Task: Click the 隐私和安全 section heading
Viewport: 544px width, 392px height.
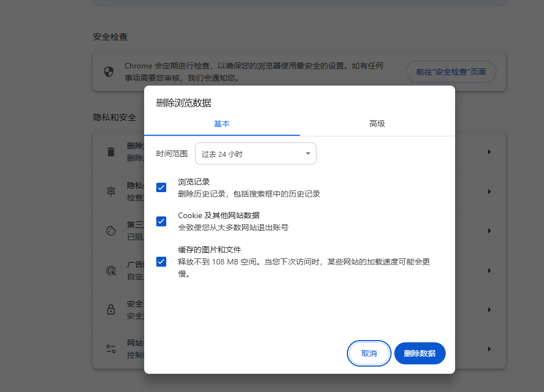Action: [114, 117]
